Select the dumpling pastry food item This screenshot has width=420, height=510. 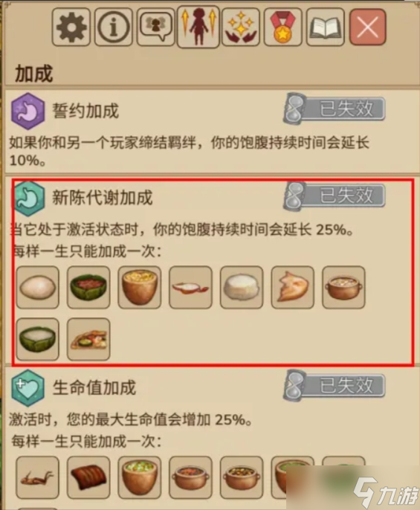click(292, 287)
